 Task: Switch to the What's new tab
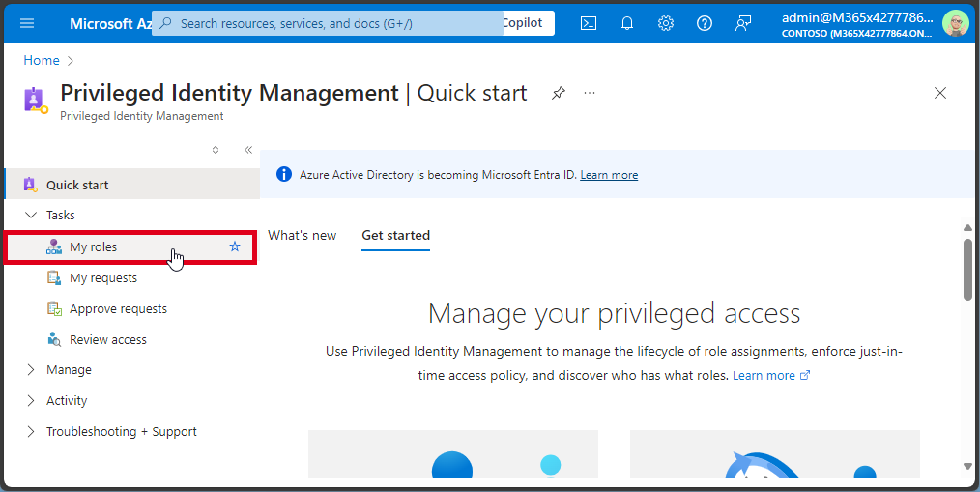302,235
